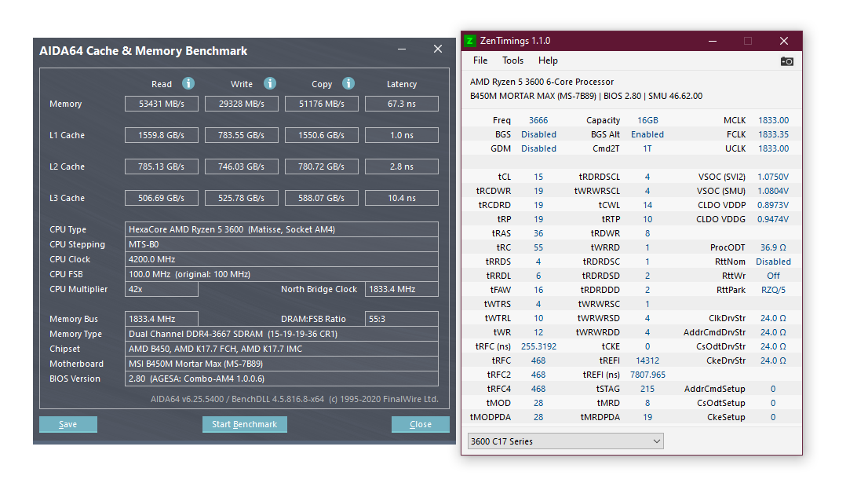Minimize the AIDA64 benchmark window
Viewport: 868px width, 494px height.
pos(402,49)
